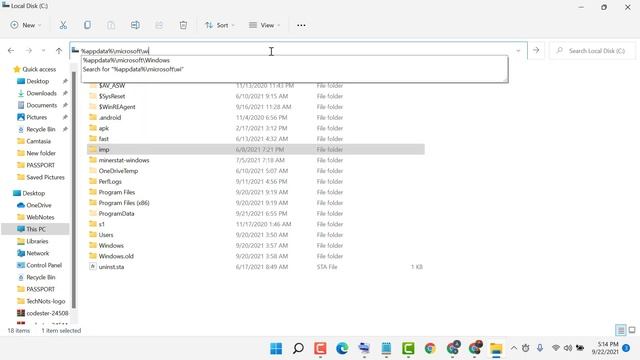The width and height of the screenshot is (640, 360).
Task: Select WebNotes in the navigation pane
Action: click(x=40, y=217)
